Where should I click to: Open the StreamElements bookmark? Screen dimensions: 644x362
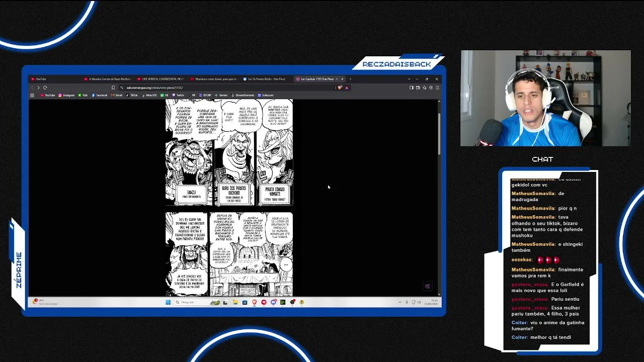[243, 95]
